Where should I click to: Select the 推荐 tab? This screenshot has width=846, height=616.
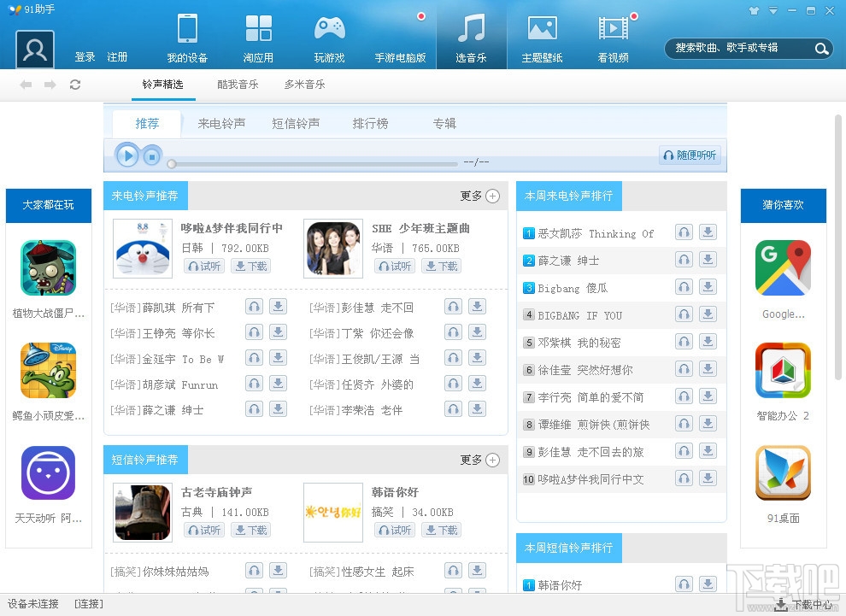pos(147,124)
